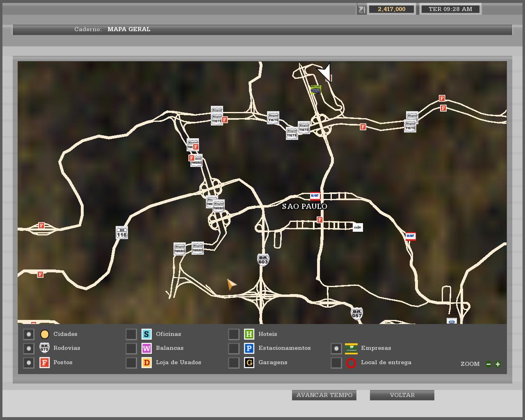Toggle the Cidades checkbox
Viewport: 525px width, 420px height.
point(29,334)
